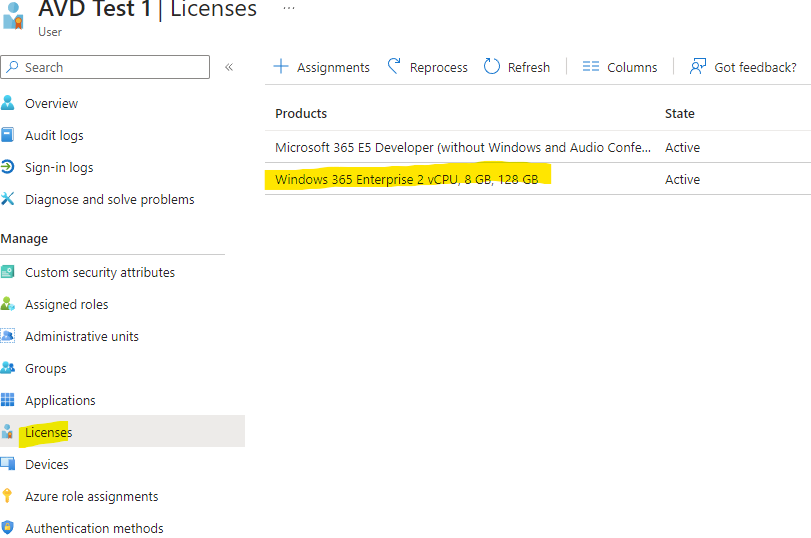Click the plus icon for Assignments

pos(280,66)
